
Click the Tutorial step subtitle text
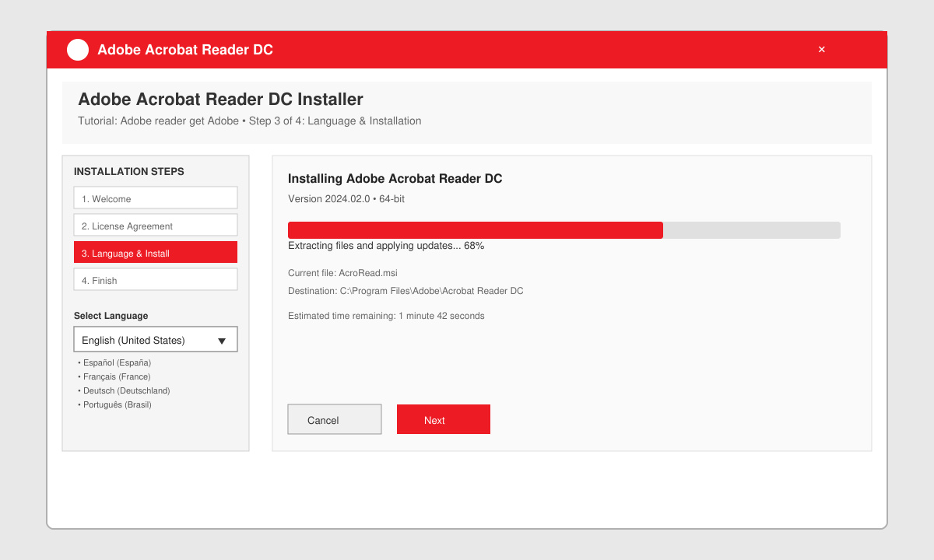tap(250, 121)
